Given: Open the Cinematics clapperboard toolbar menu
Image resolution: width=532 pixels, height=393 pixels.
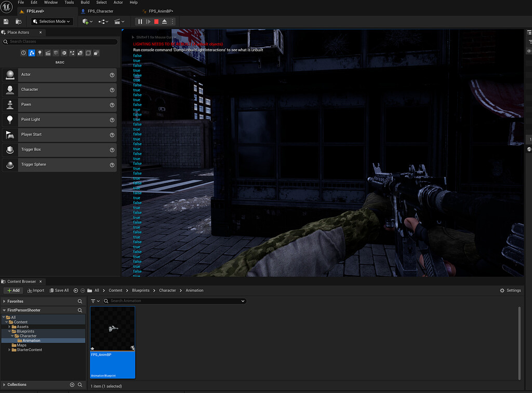Looking at the screenshot, I should click(x=118, y=21).
